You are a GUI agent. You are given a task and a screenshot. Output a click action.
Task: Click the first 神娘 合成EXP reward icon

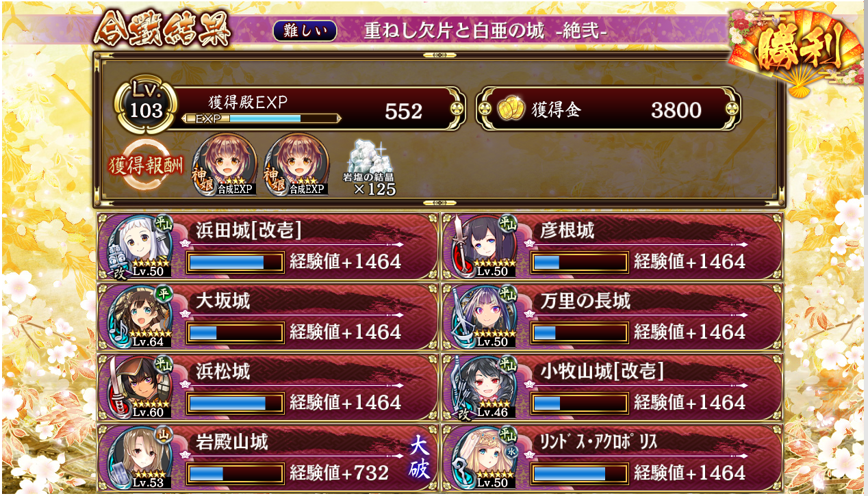[225, 164]
